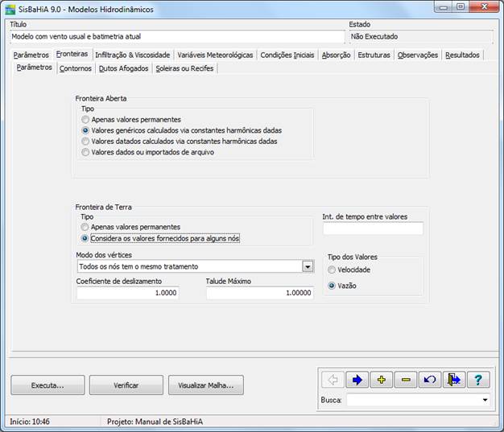Select 'Valores dados ou importados de arquivo'
The width and height of the screenshot is (504, 432).
[148, 152]
